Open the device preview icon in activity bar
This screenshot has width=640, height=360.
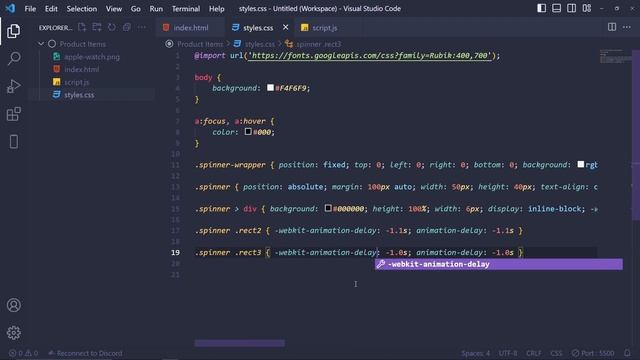click(x=13, y=142)
